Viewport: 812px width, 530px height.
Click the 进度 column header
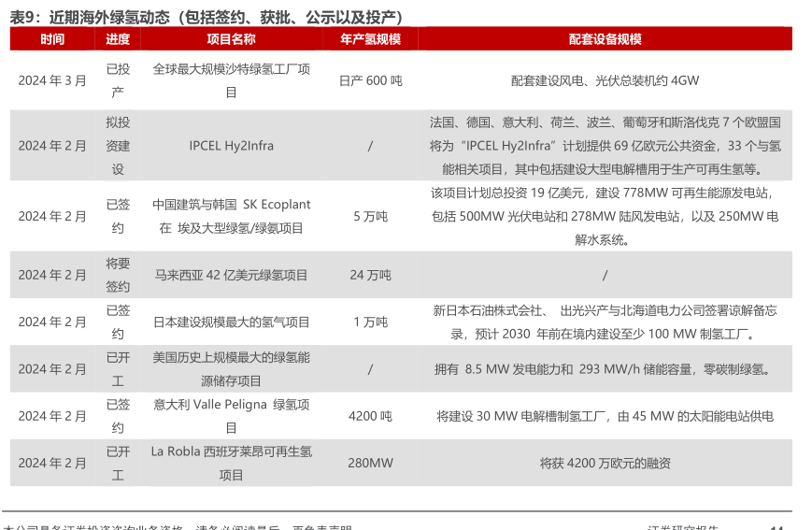118,39
